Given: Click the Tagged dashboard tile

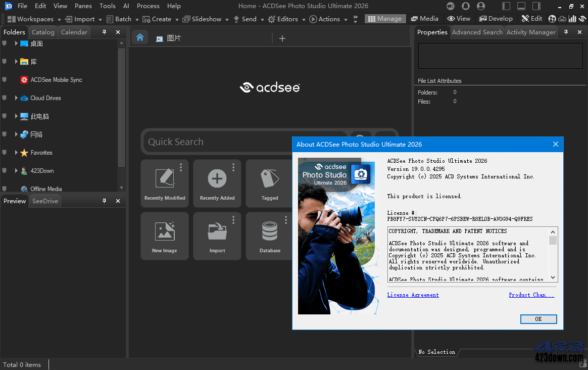Looking at the screenshot, I should pyautogui.click(x=269, y=183).
